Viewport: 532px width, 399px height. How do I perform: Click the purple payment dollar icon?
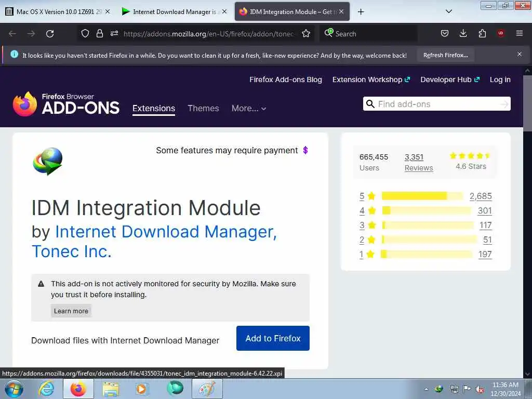tap(305, 150)
